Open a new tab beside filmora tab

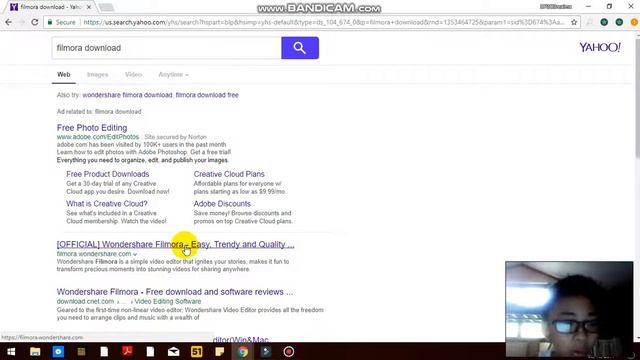[x=106, y=7]
